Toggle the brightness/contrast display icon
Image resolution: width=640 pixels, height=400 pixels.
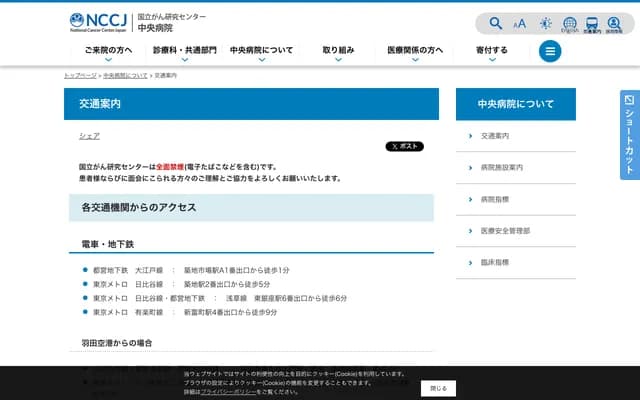pyautogui.click(x=545, y=23)
